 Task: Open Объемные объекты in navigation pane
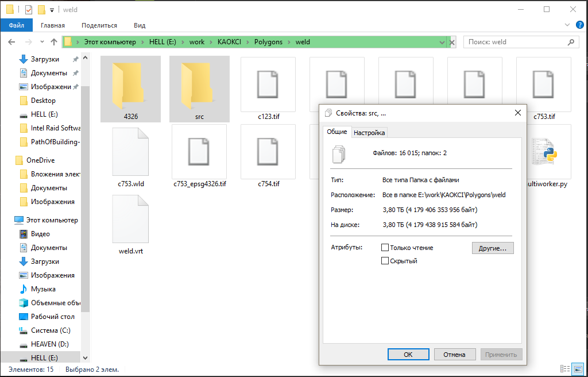tap(56, 303)
